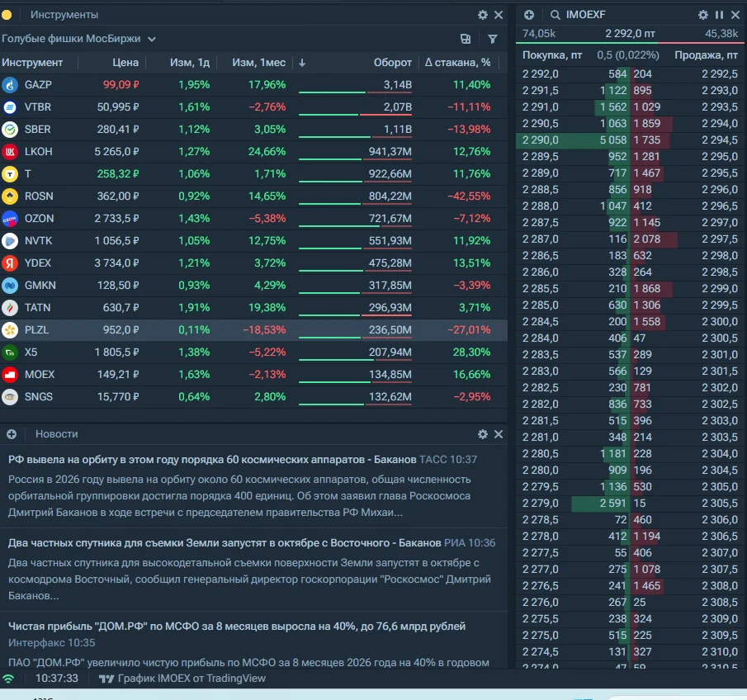Screen dimensions: 747x700
Task: Click the yellow dot in Инструменты header
Action: (7, 15)
